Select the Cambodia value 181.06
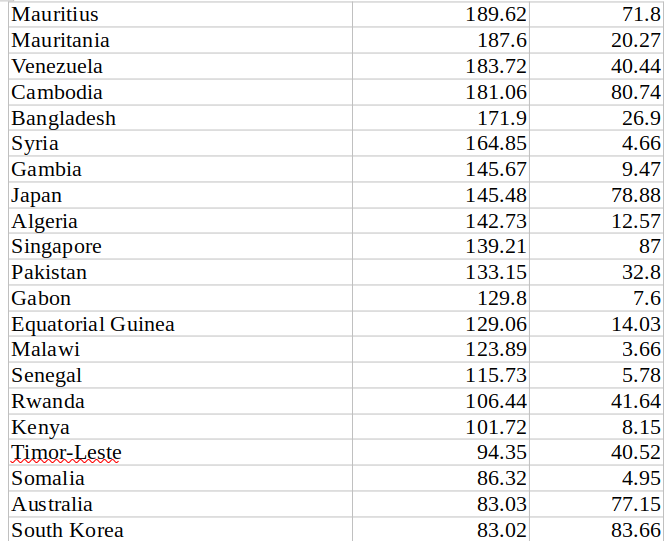 tap(441, 92)
